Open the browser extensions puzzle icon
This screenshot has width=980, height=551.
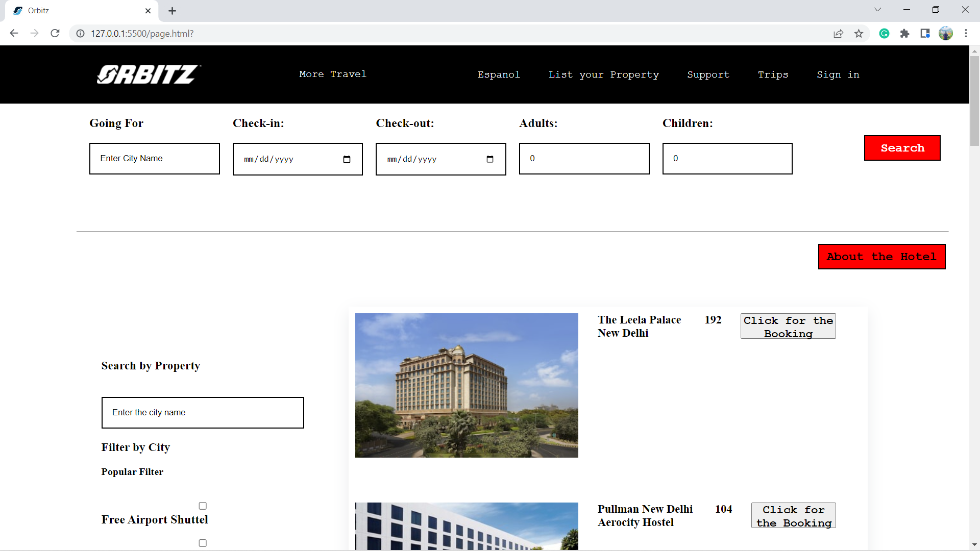(905, 33)
